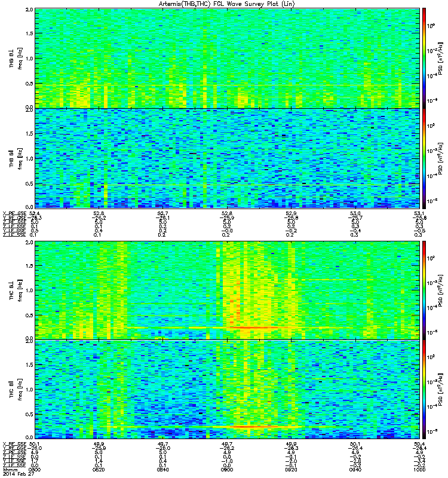Click the 0920 time label
Screen dimensions: 448x478
click(291, 470)
